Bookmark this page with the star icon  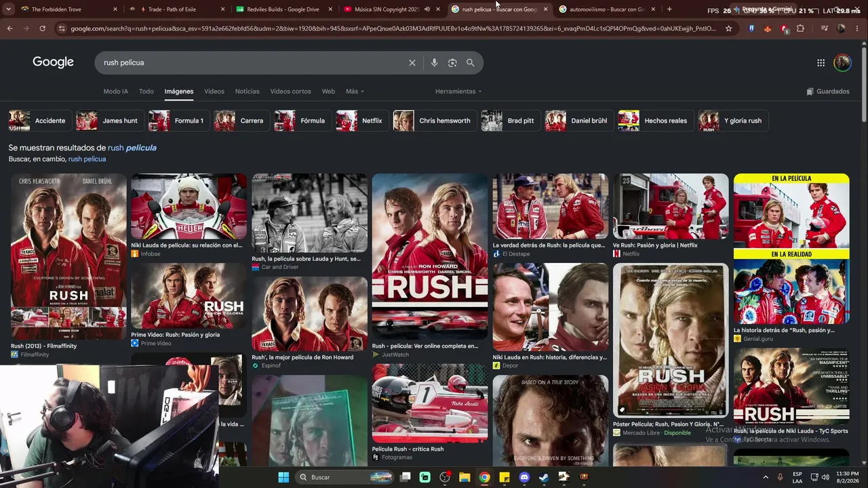tap(728, 28)
